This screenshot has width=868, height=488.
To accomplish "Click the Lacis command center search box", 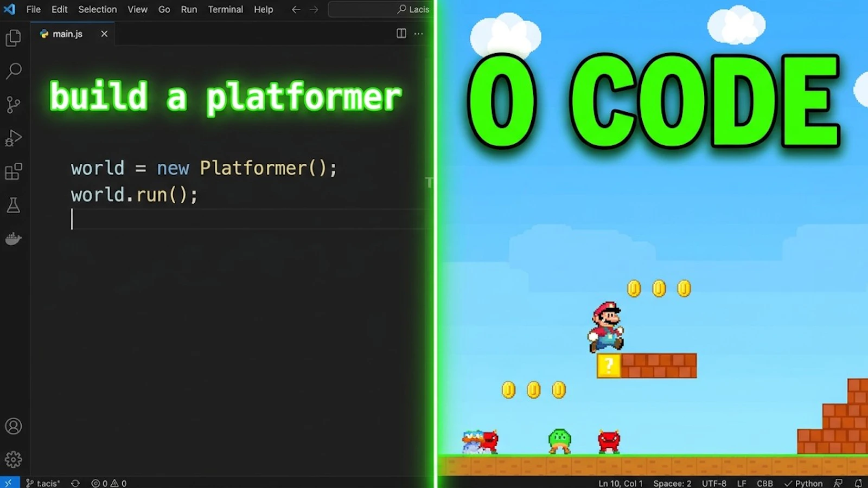I will pyautogui.click(x=381, y=9).
